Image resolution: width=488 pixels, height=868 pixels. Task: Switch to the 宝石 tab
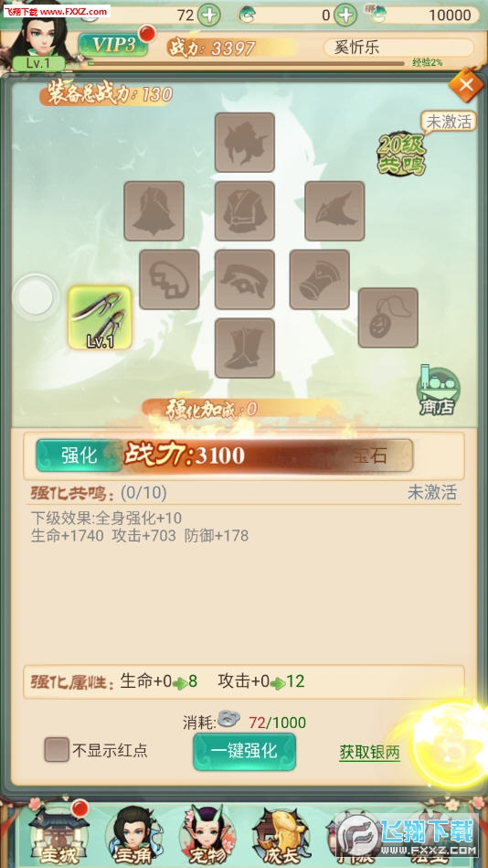pyautogui.click(x=369, y=455)
